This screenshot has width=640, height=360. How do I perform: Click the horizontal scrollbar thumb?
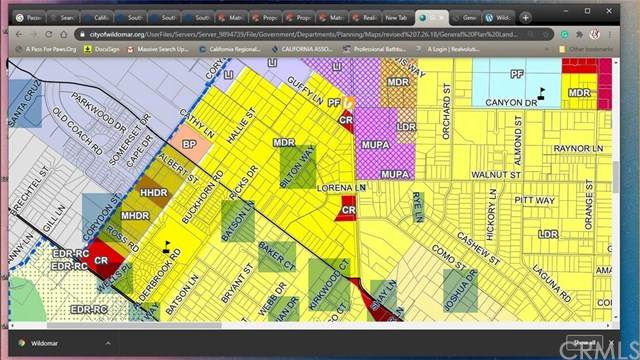click(x=134, y=325)
